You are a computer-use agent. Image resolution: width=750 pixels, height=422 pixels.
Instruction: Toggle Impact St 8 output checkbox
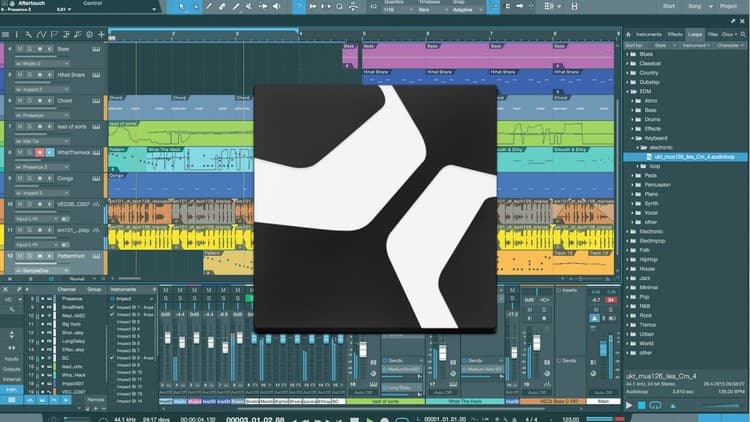[x=112, y=357]
